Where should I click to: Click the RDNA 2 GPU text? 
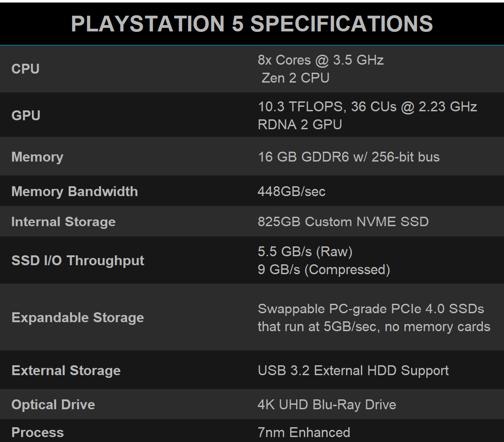pos(300,124)
